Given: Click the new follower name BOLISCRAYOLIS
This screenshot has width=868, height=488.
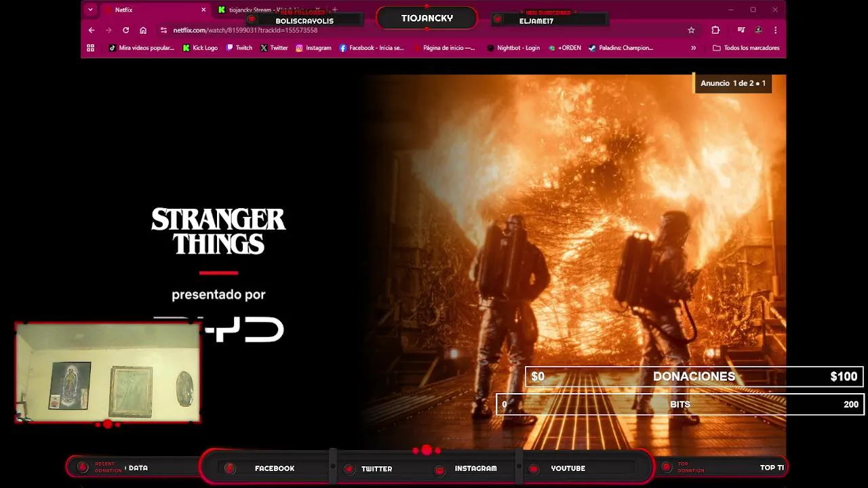Looking at the screenshot, I should [x=304, y=21].
